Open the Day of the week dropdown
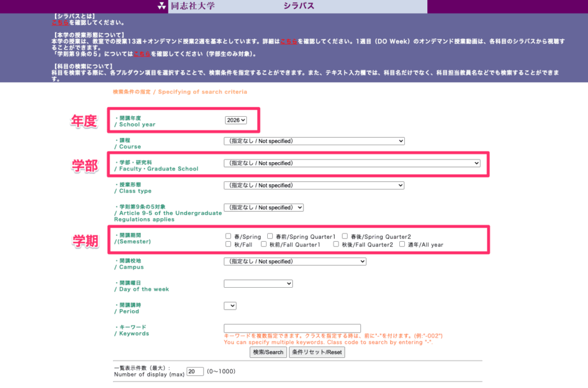The height and width of the screenshot is (388, 588). pos(258,283)
